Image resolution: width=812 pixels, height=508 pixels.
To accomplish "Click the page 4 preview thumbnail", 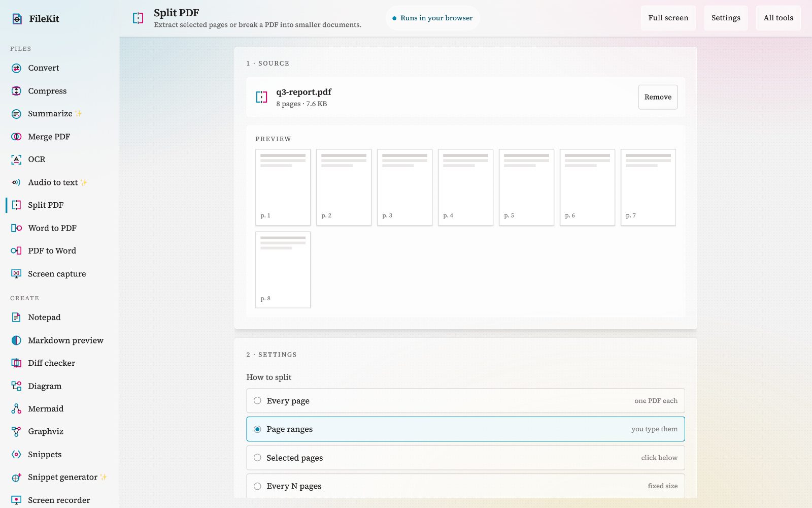I will point(466,187).
